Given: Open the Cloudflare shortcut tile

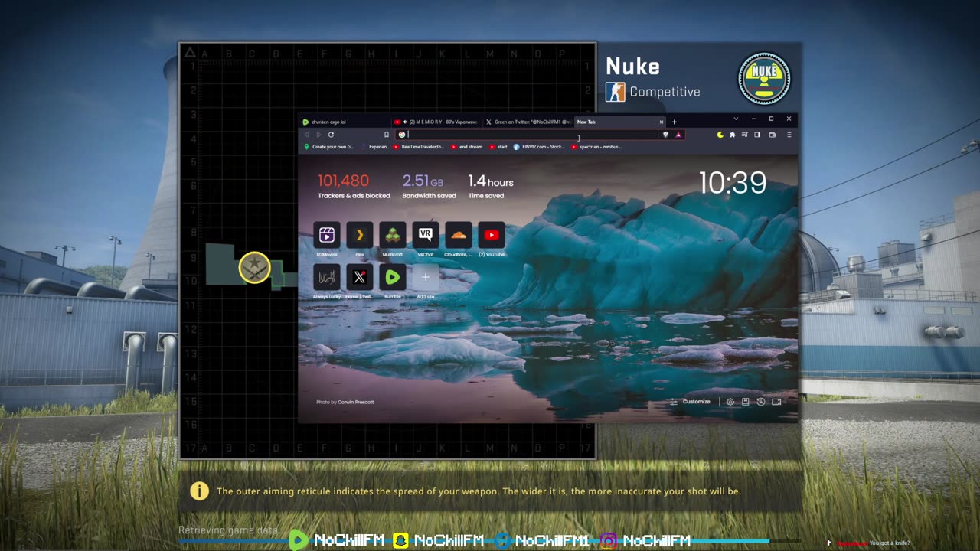Looking at the screenshot, I should pyautogui.click(x=459, y=235).
